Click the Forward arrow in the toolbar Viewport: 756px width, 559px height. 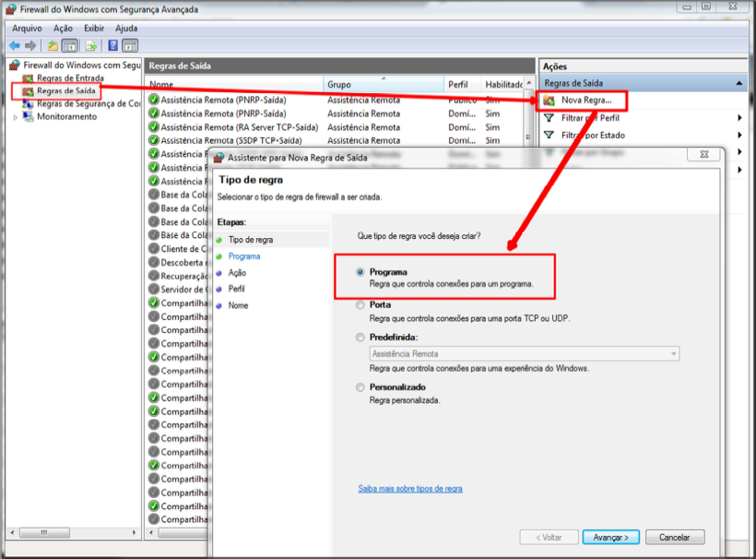(30, 46)
